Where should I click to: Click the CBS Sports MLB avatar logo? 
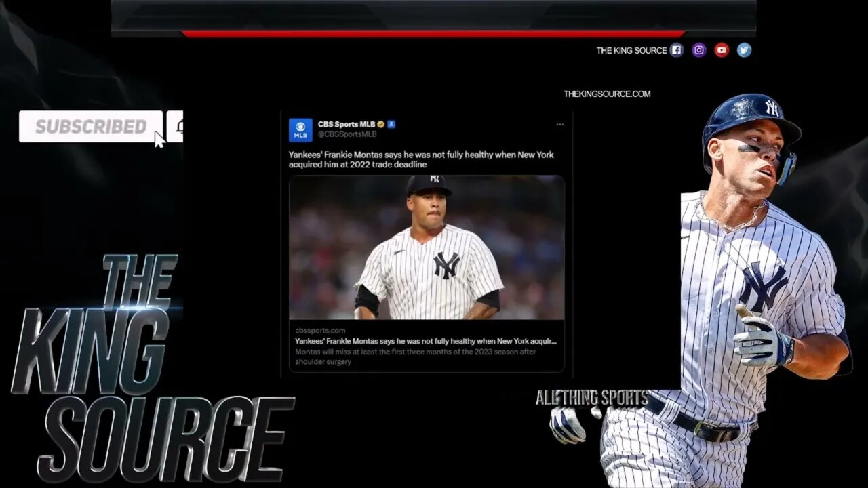pyautogui.click(x=300, y=129)
